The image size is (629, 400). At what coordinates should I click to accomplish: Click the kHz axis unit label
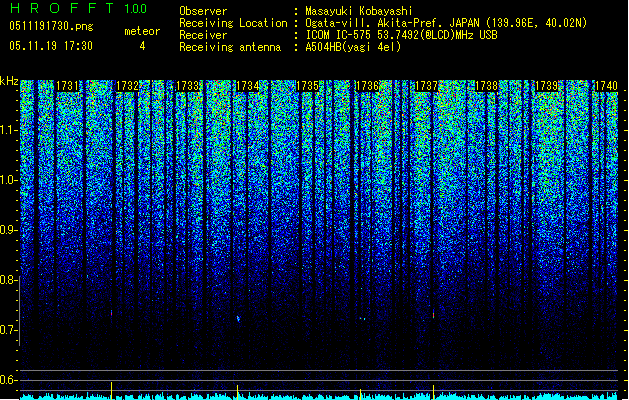9,81
